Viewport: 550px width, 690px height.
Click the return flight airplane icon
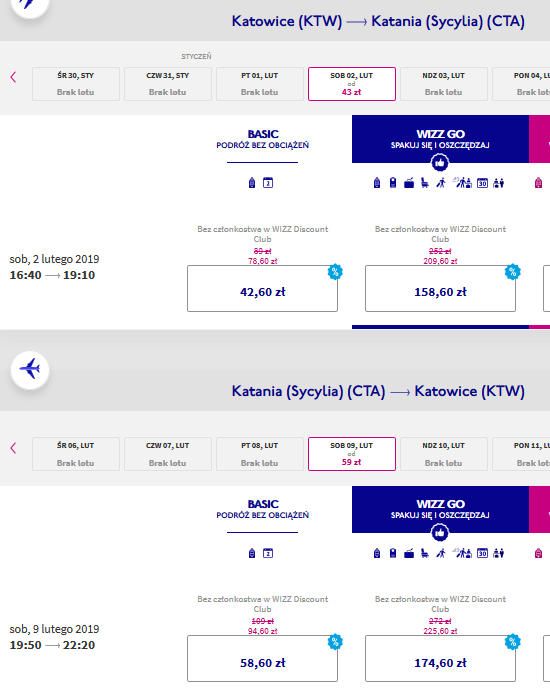(x=30, y=370)
